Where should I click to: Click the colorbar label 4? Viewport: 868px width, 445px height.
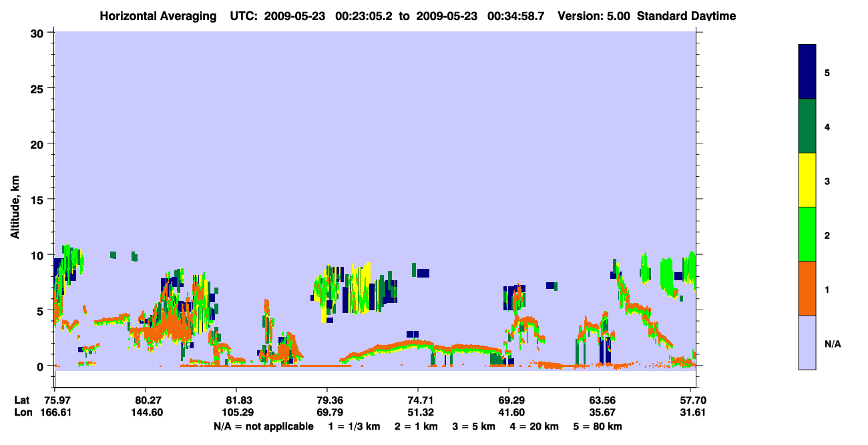click(x=827, y=126)
